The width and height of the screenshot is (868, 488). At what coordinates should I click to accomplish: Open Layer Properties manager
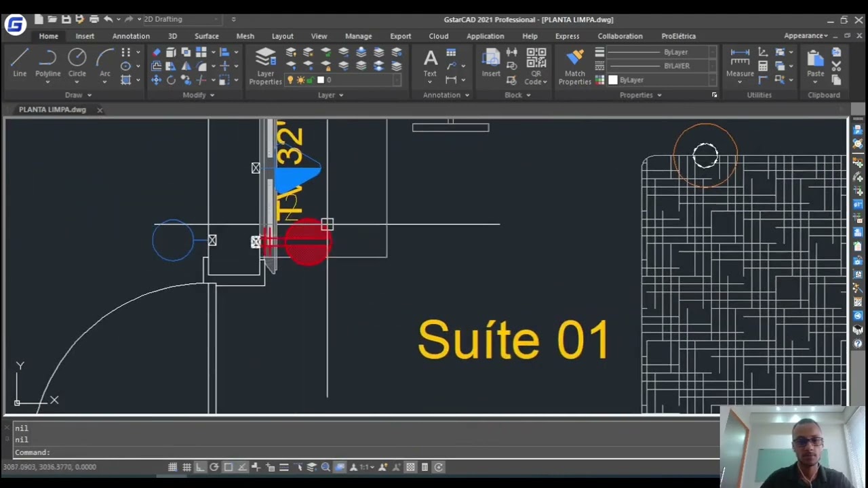click(x=265, y=66)
